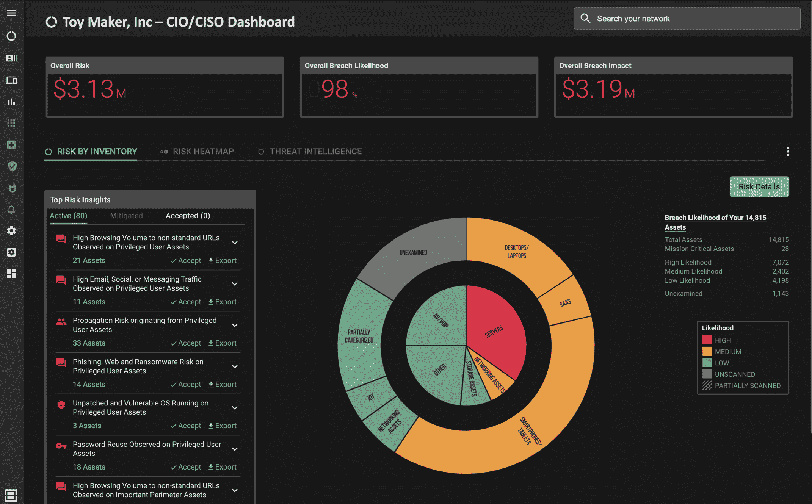Open the hamburger navigation menu
Screen dimensions: 812x504
11,13
